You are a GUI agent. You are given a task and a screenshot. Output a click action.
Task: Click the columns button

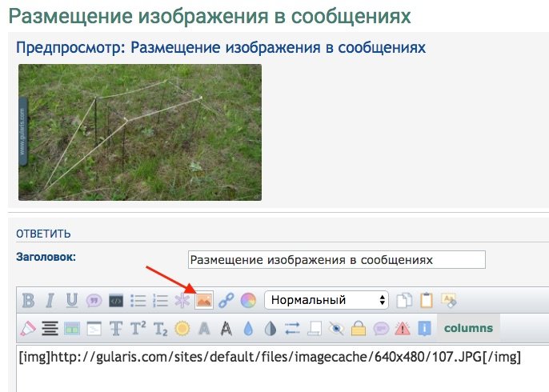(468, 328)
